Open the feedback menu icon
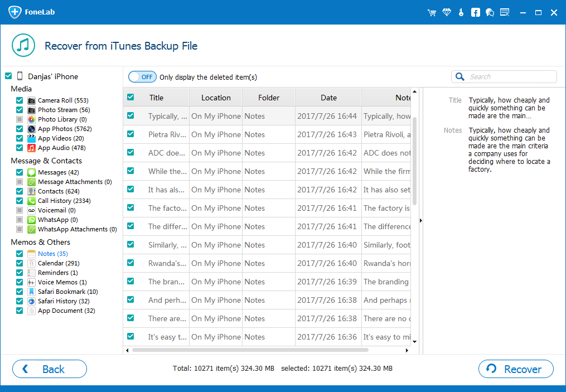 [x=505, y=13]
